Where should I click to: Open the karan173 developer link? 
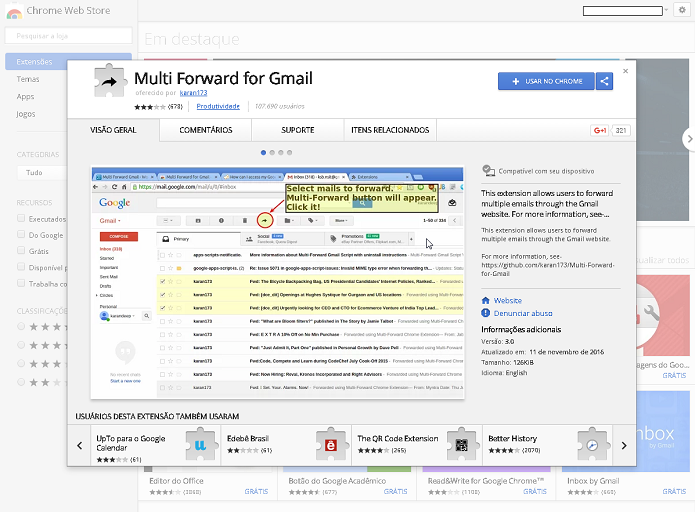(x=193, y=93)
